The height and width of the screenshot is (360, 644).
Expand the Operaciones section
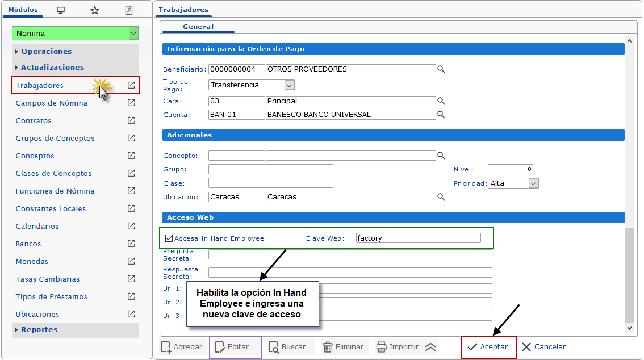47,51
